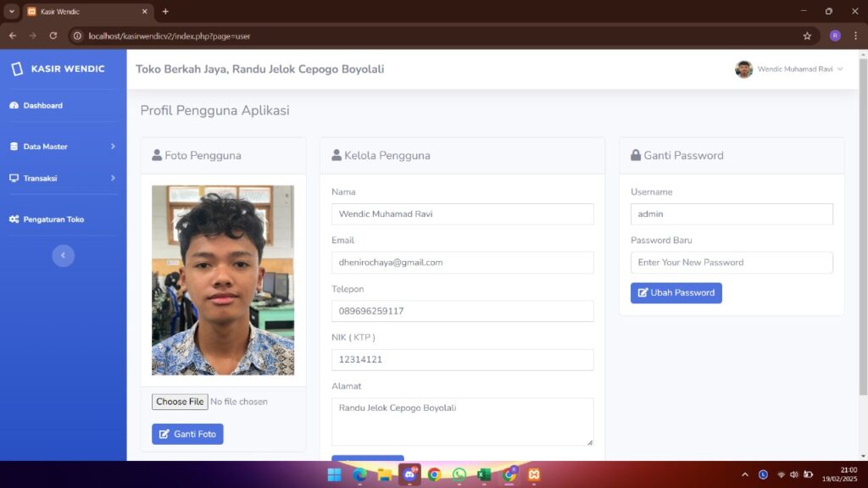Expand the Transaksi menu
The width and height of the screenshot is (868, 488).
[63, 178]
